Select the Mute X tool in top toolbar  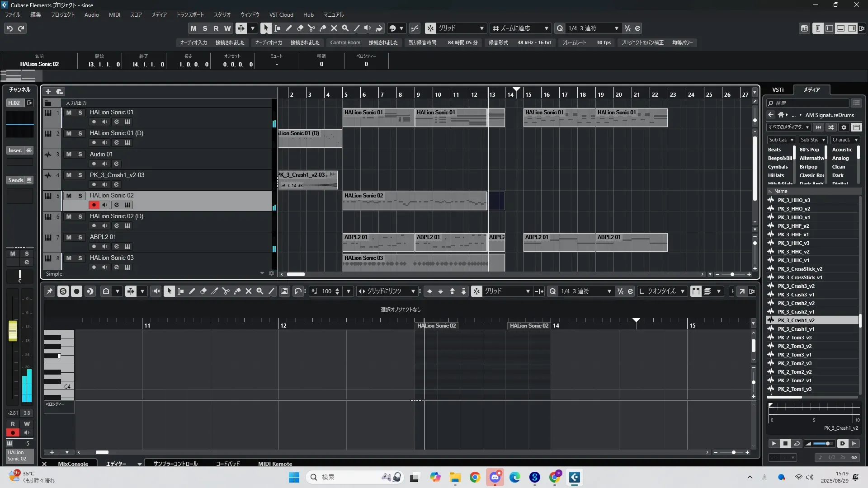click(334, 28)
